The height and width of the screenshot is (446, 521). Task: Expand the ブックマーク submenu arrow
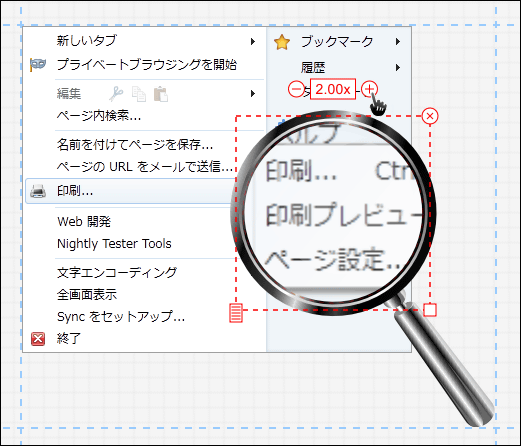point(398,42)
